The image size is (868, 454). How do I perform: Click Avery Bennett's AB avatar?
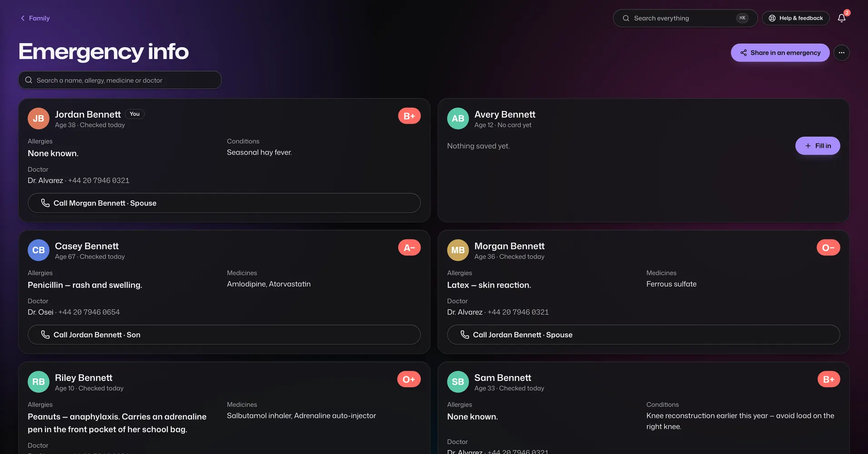[x=458, y=118]
